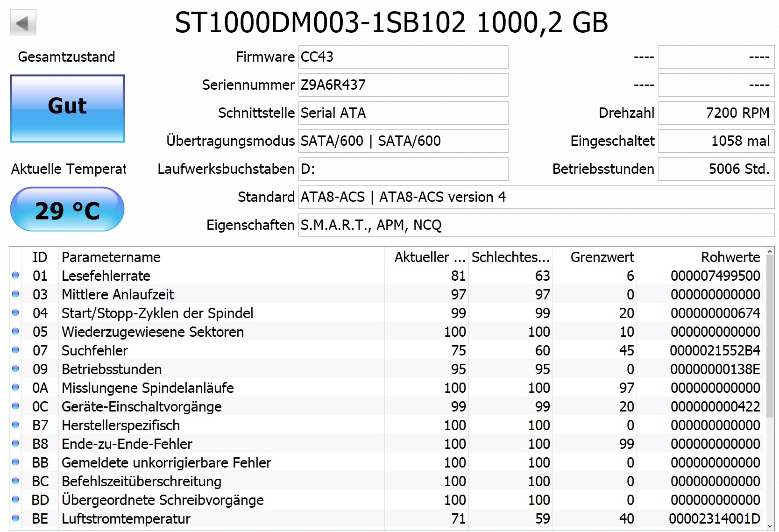Click status dot for Befehlszeitüberschreitung row
Viewport: 779px width, 532px height.
tap(15, 481)
